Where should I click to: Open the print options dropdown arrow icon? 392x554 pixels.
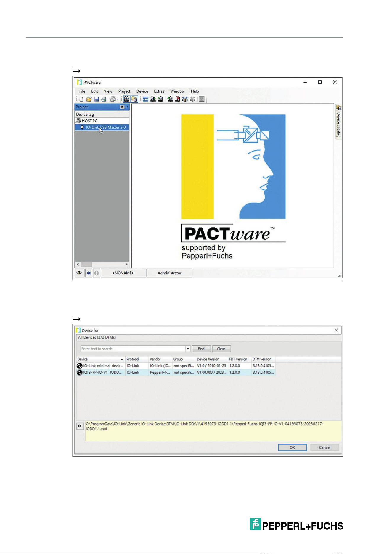[x=117, y=99]
